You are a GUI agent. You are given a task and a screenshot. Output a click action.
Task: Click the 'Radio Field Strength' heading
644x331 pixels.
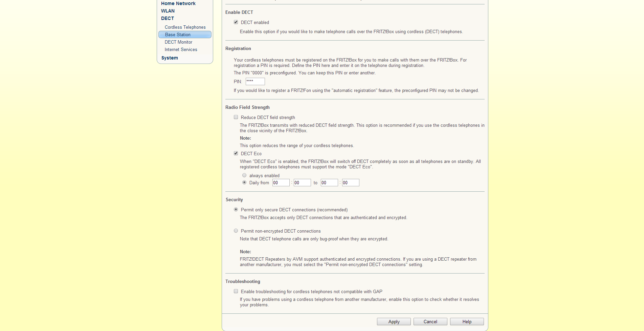(247, 107)
